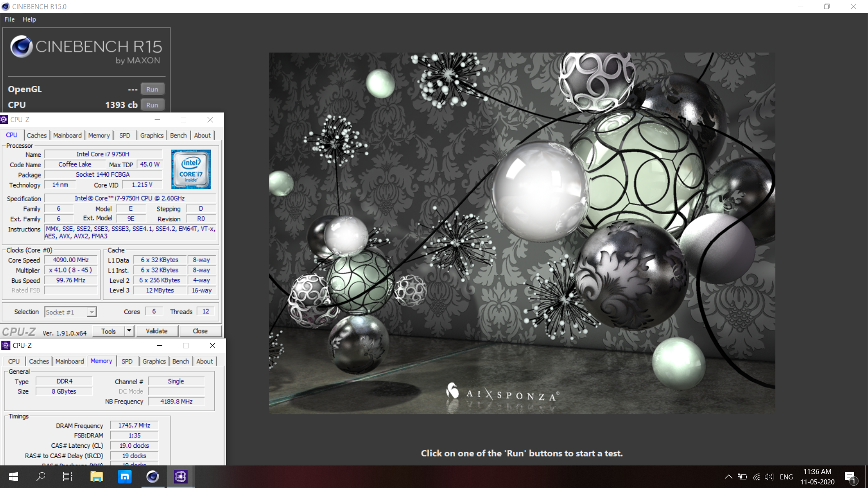This screenshot has height=488, width=868.
Task: Open the Help menu in Cinebench
Action: point(29,19)
